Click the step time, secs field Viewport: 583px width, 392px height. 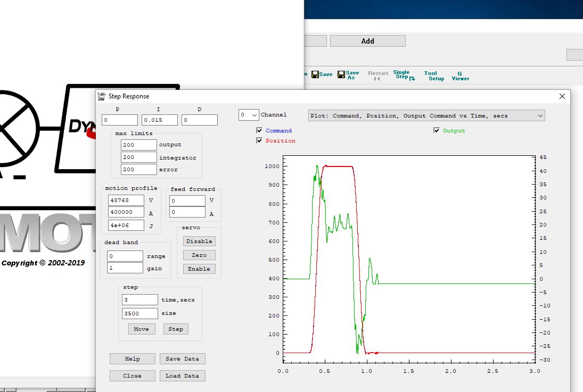140,299
